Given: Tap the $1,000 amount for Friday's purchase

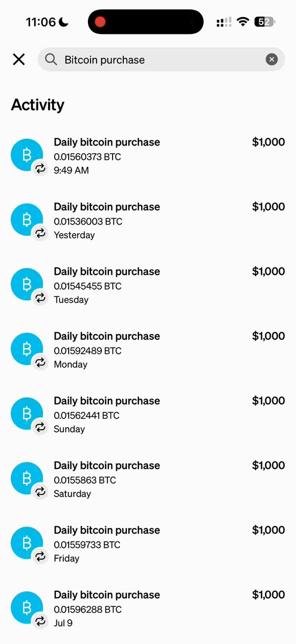Looking at the screenshot, I should click(x=268, y=530).
